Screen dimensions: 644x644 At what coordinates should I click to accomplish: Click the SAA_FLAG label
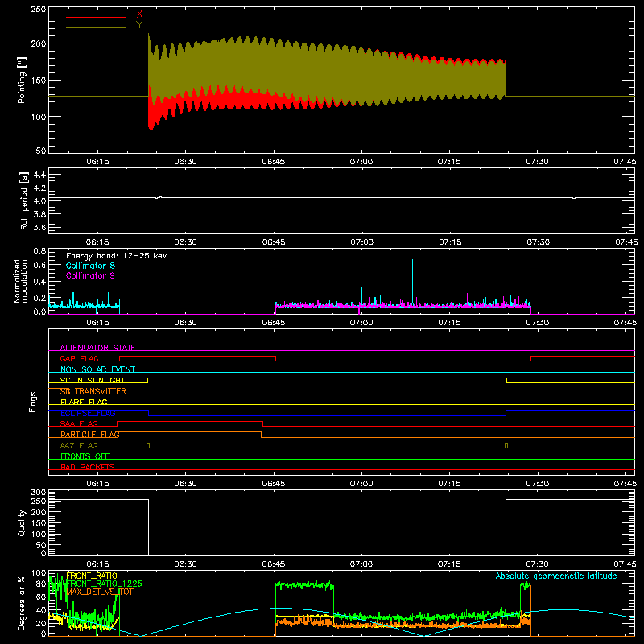[x=79, y=423]
